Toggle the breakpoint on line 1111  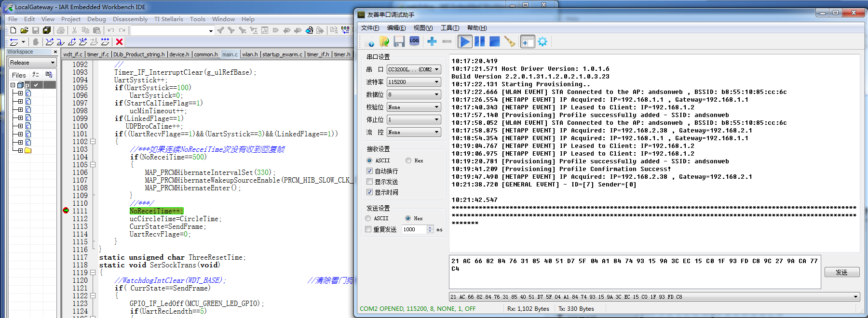click(x=66, y=211)
